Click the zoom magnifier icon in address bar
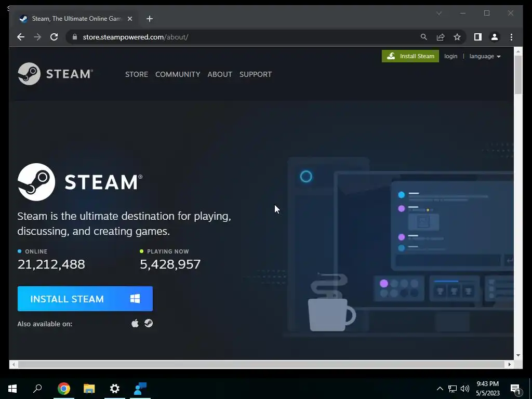The width and height of the screenshot is (532, 399). 424,37
